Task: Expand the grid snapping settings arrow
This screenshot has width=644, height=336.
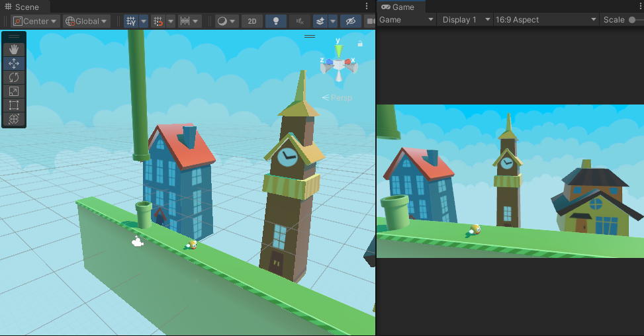Action: click(171, 21)
